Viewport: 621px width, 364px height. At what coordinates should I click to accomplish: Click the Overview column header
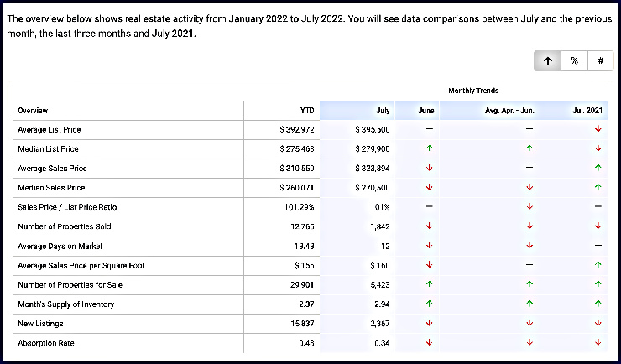(33, 111)
